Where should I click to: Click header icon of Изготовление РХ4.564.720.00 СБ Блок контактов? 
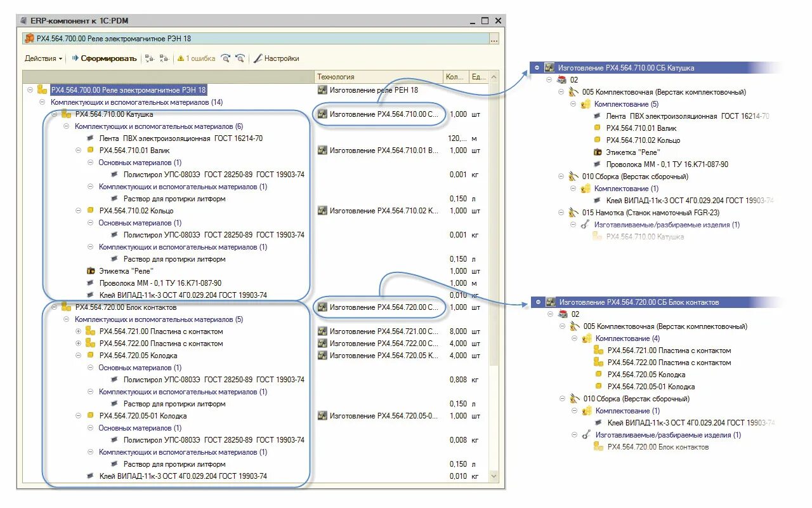pos(551,302)
